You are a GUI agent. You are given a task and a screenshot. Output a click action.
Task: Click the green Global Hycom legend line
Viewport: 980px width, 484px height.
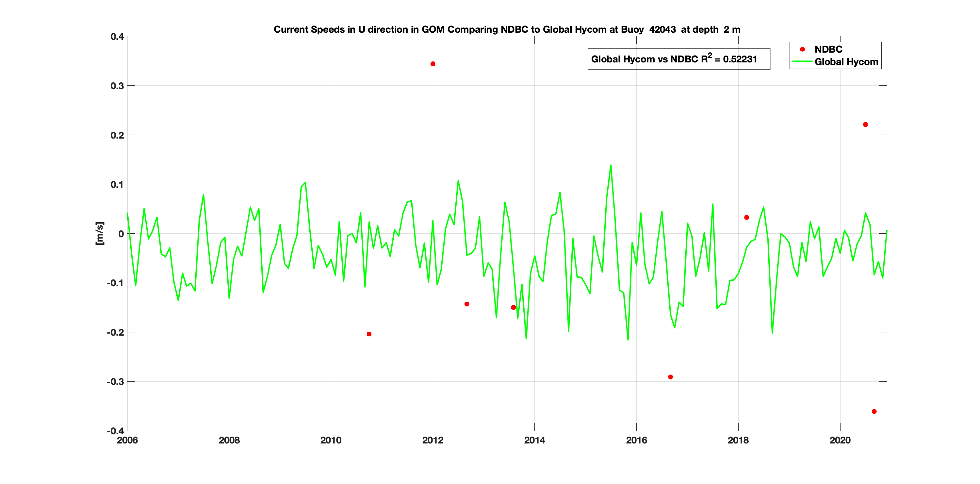click(802, 62)
